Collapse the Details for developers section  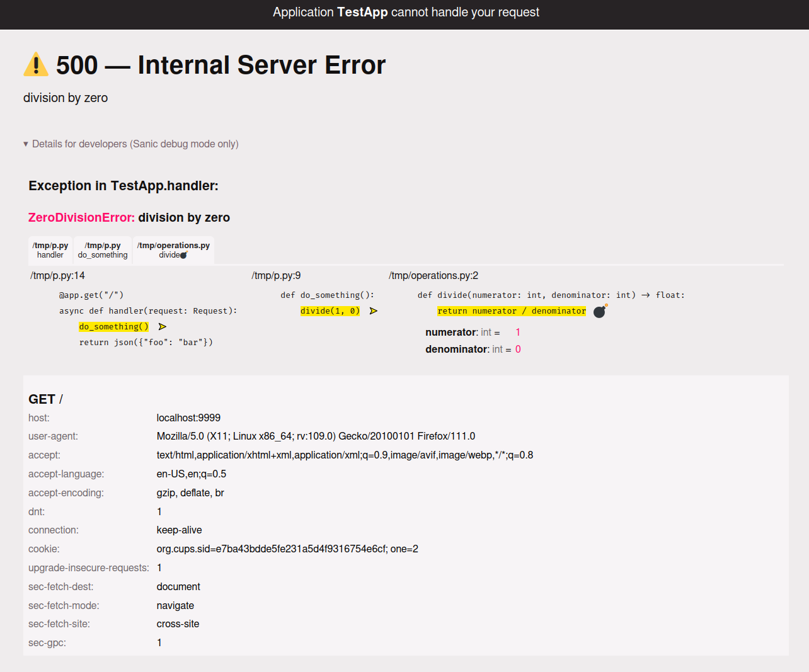[131, 144]
